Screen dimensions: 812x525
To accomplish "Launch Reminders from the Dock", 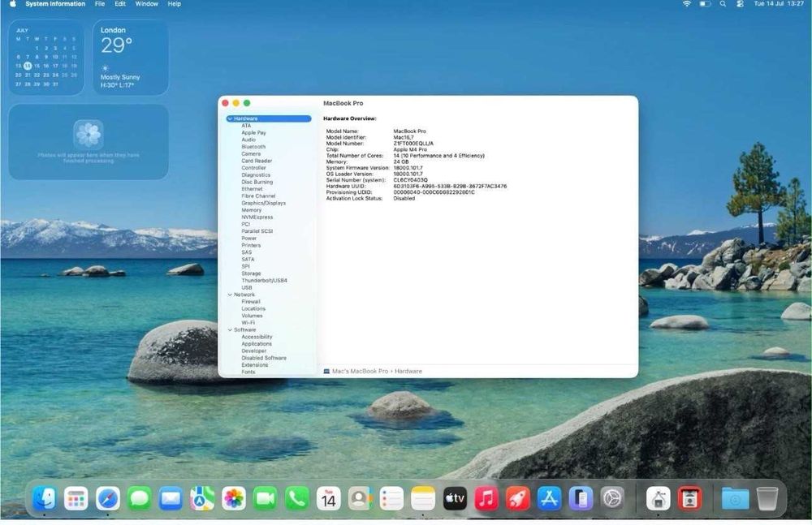I will (391, 499).
